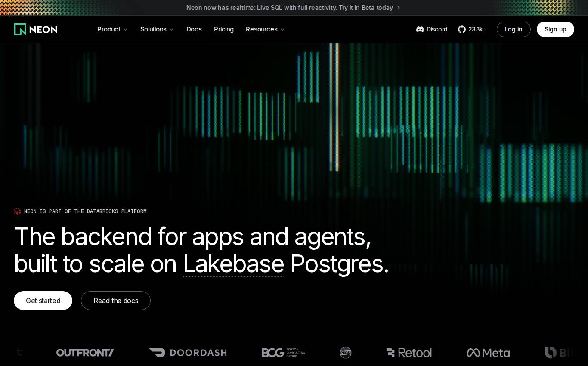Image resolution: width=588 pixels, height=366 pixels.
Task: Expand the Solutions dropdown menu
Action: tap(157, 29)
